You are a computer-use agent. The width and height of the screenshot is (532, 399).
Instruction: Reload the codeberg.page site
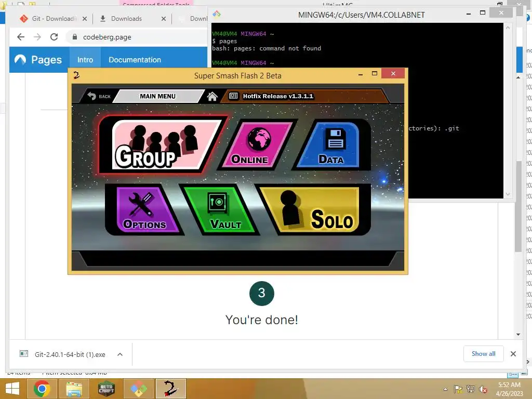(54, 37)
